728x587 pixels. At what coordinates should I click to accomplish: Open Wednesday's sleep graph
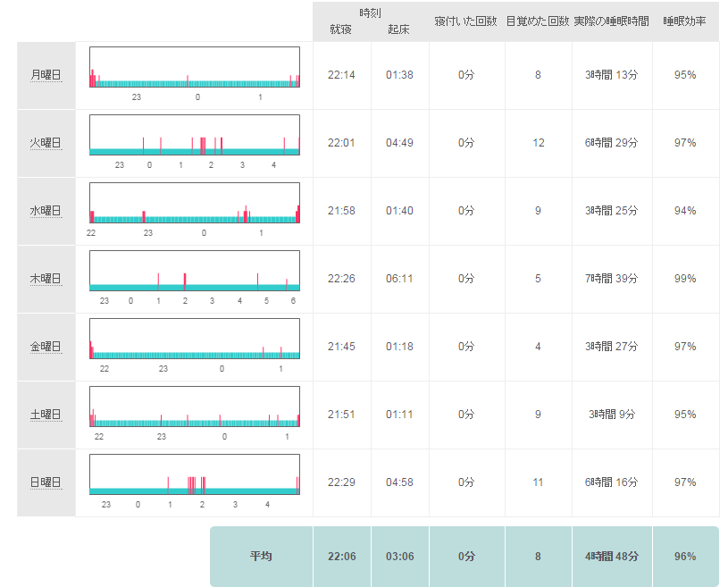tap(195, 203)
